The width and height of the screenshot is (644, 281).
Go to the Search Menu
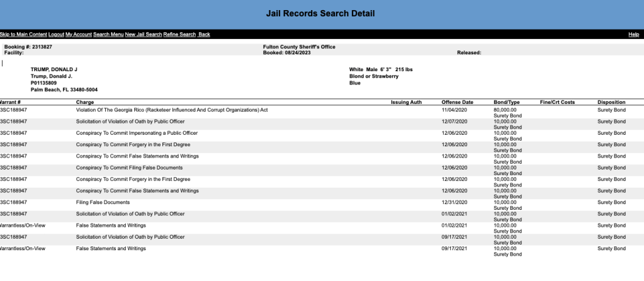point(108,34)
